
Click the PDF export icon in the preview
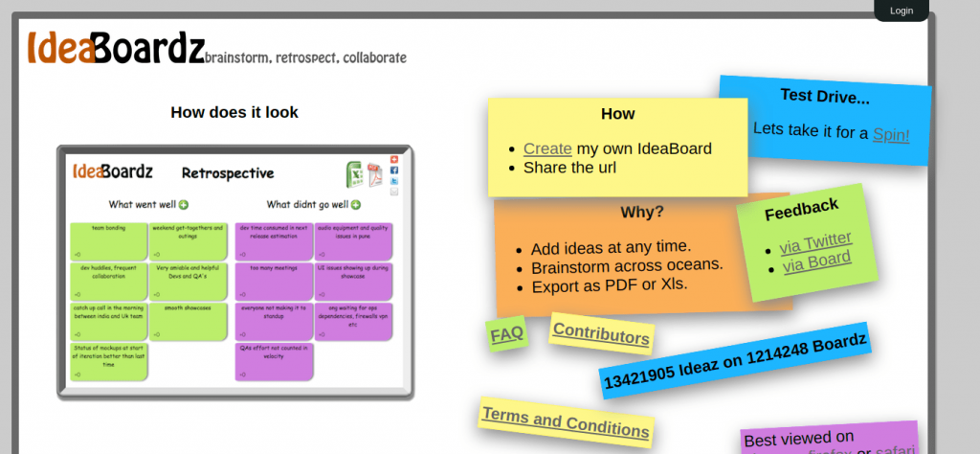[x=374, y=175]
